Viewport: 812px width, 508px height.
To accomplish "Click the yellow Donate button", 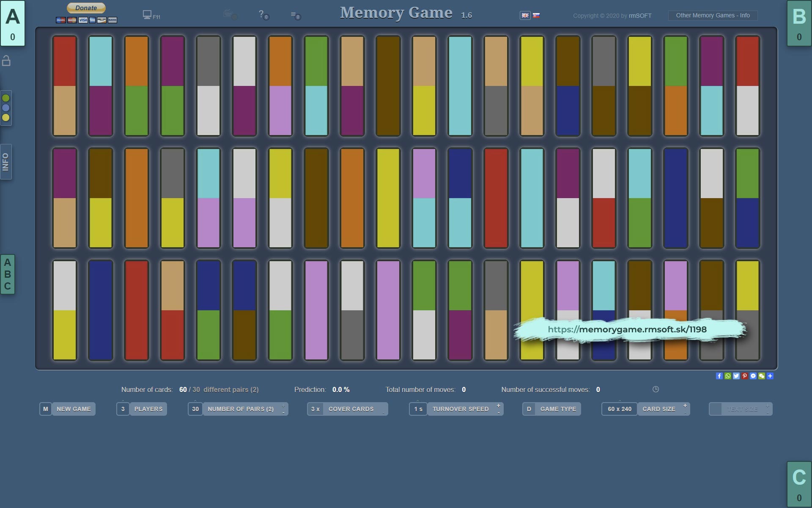I will [x=86, y=8].
